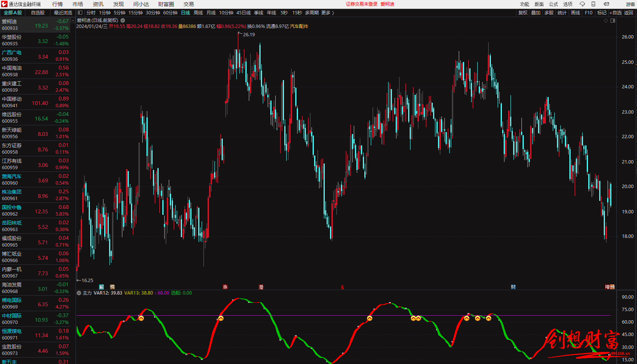The height and width of the screenshot is (364, 637).
Task: Open the 资讯 menu
Action: click(x=98, y=4)
